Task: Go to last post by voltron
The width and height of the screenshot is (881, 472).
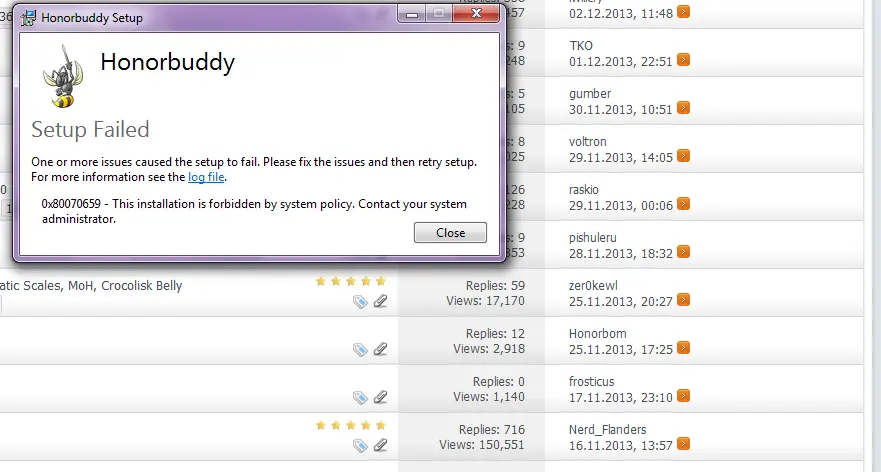Action: point(683,156)
